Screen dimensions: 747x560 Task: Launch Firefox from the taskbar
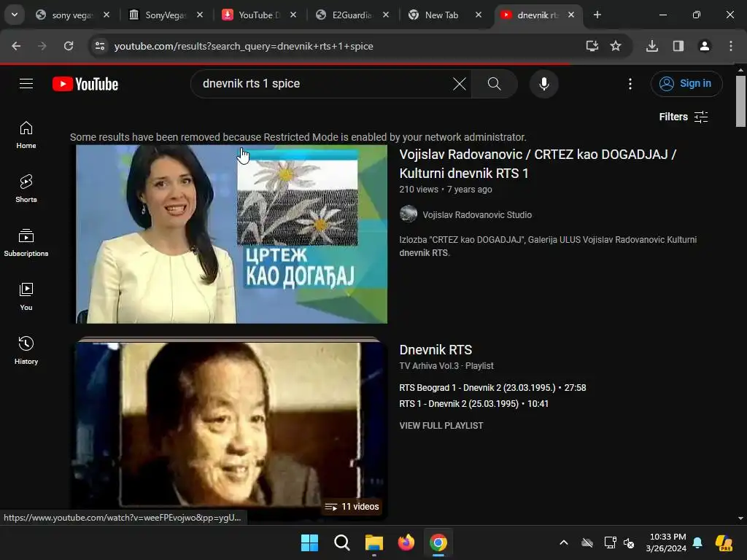(x=406, y=542)
